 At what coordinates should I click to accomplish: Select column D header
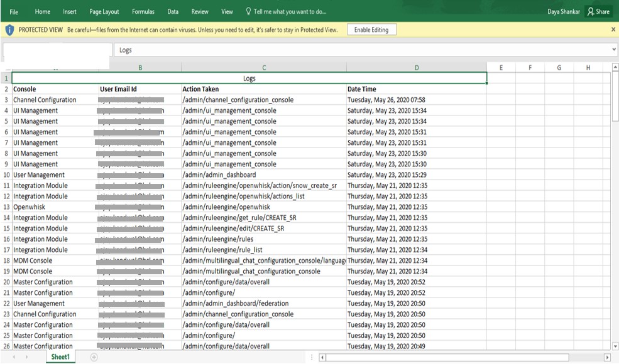pyautogui.click(x=416, y=68)
